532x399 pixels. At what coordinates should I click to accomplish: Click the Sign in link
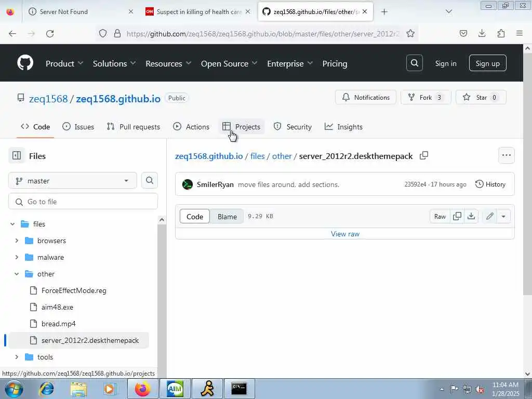[x=445, y=63]
